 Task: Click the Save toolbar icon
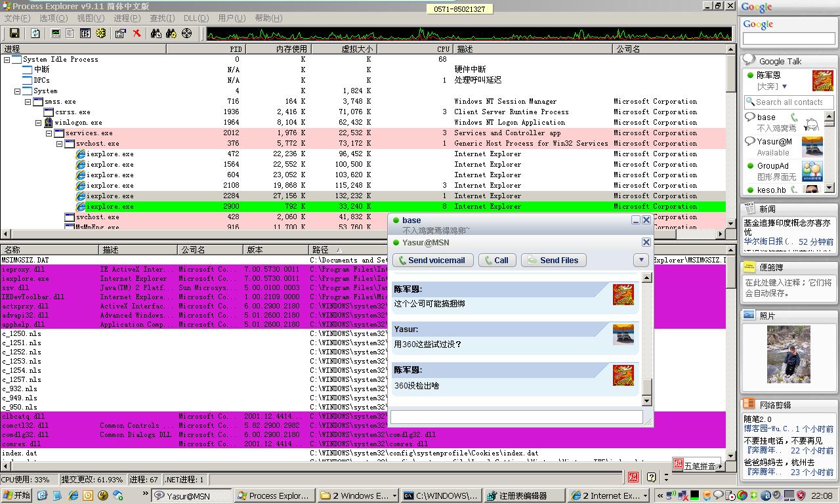14,33
